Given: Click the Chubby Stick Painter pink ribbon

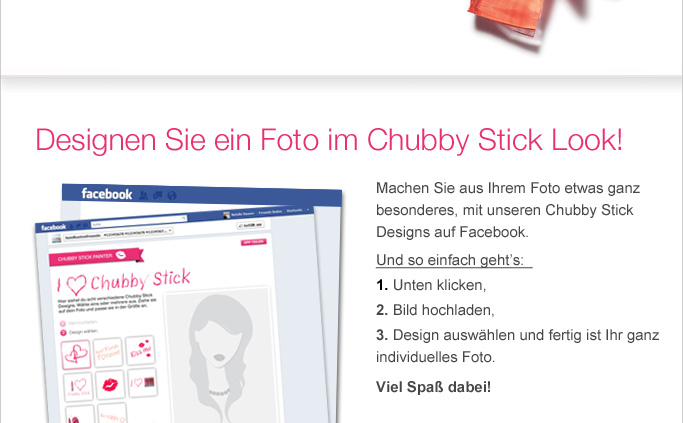Looking at the screenshot, I should pos(96,257).
